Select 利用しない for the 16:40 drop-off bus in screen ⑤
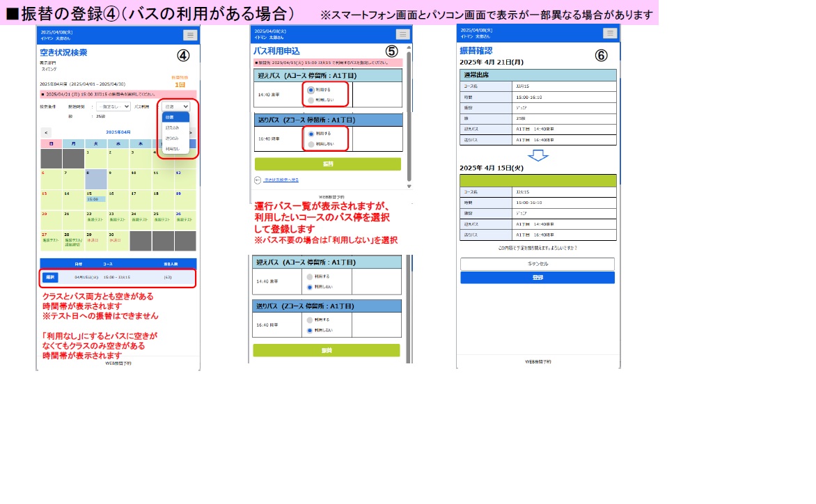The height and width of the screenshot is (504, 816). [x=311, y=143]
